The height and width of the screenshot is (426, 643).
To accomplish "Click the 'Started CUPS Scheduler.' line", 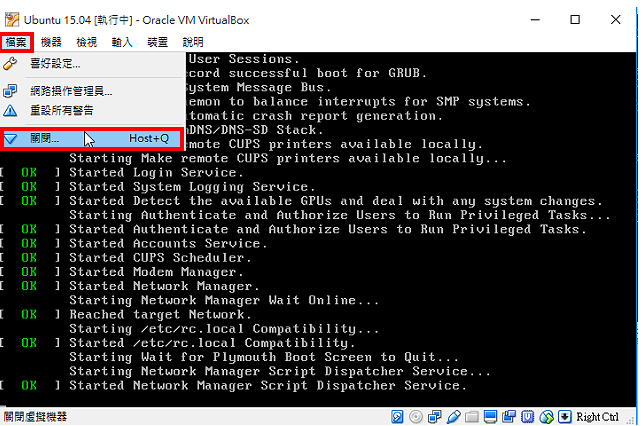I will [x=160, y=258].
